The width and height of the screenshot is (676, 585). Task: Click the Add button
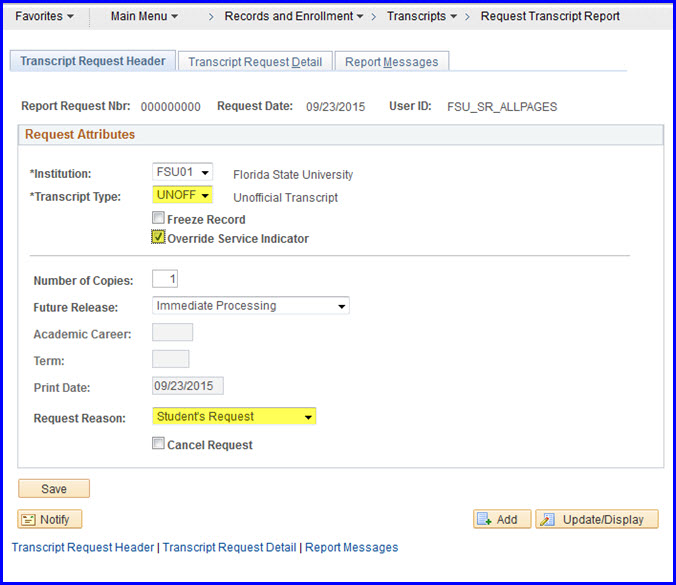(x=502, y=519)
